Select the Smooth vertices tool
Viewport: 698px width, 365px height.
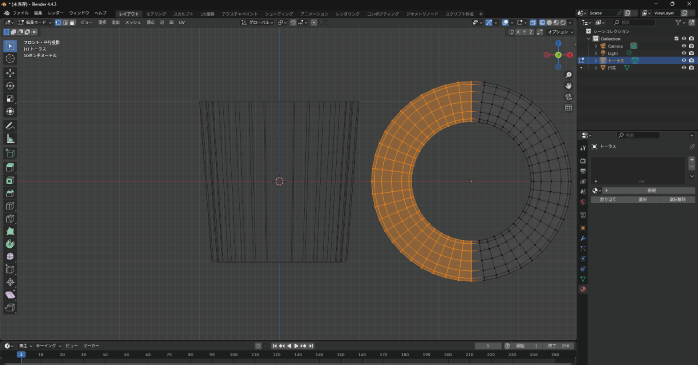[x=10, y=257]
